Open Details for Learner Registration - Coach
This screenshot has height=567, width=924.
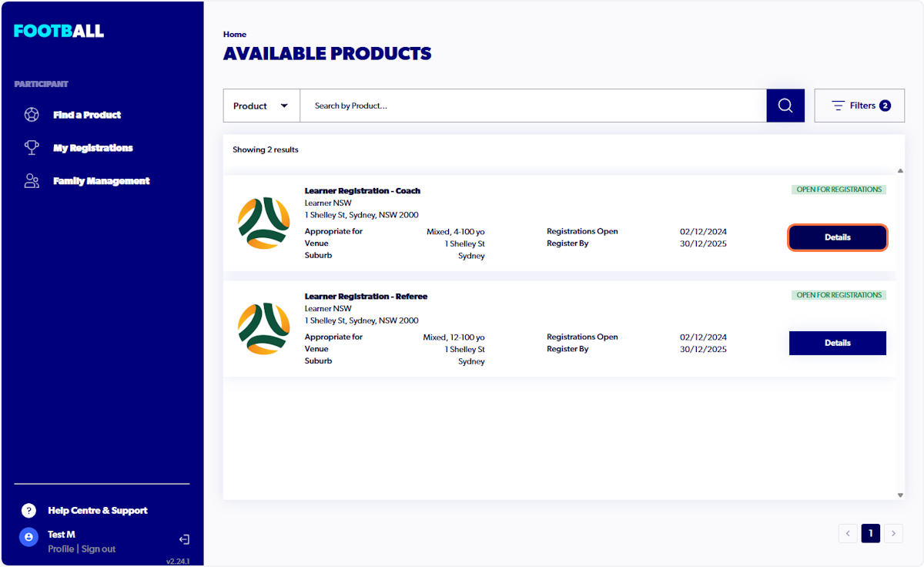838,237
